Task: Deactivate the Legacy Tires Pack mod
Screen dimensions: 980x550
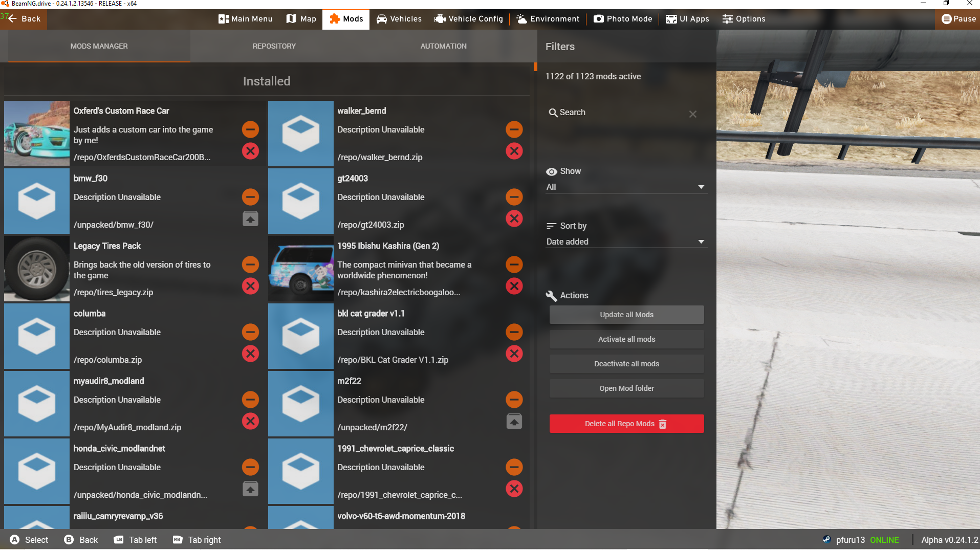Action: 250,265
